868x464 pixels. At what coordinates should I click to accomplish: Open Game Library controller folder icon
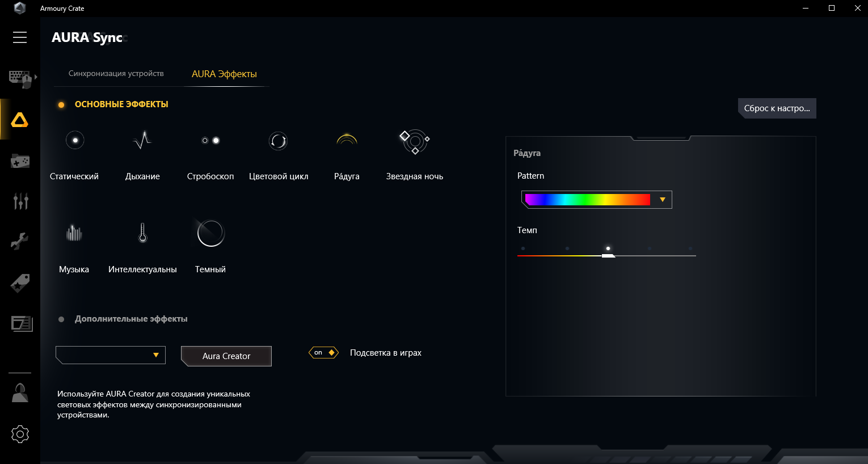[20, 161]
